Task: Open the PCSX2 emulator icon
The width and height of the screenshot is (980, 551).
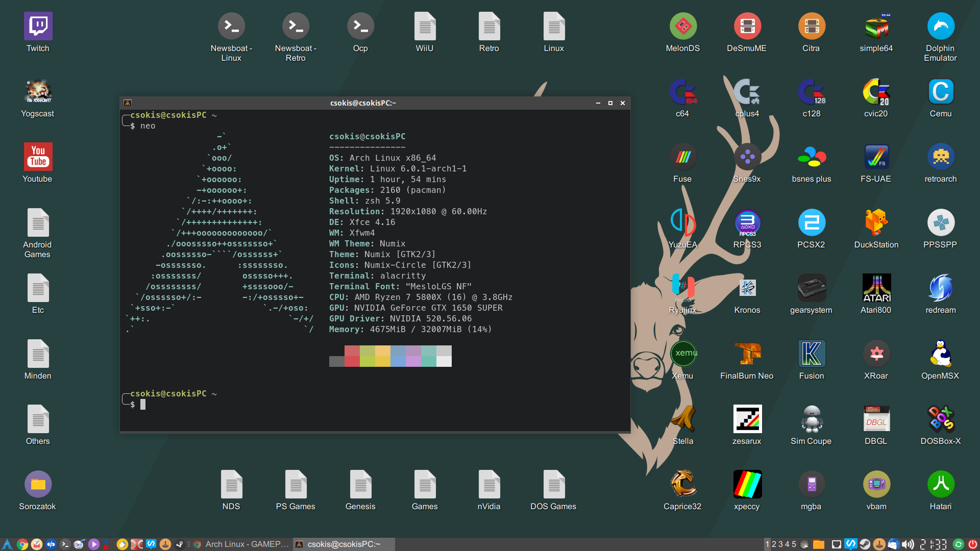Action: [x=812, y=223]
